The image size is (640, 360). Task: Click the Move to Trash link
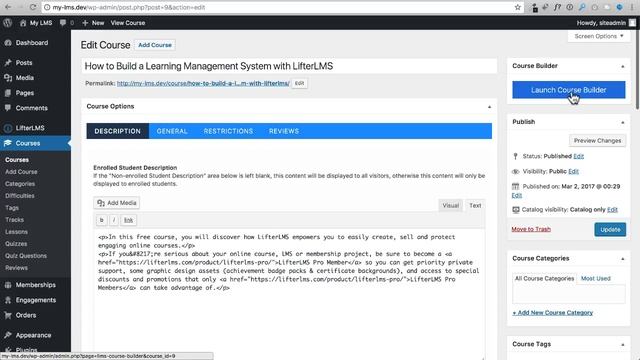click(531, 229)
